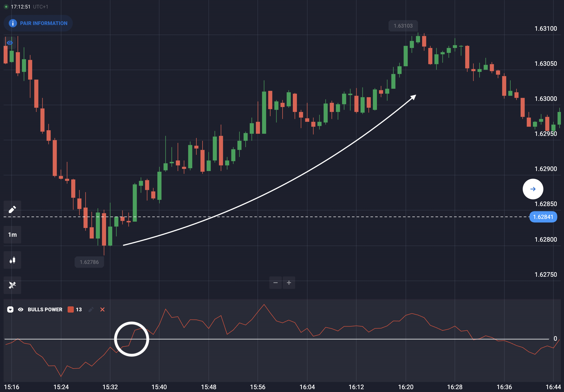The image size is (564, 392).
Task: Remove the Bulls Power indicator
Action: (x=102, y=309)
